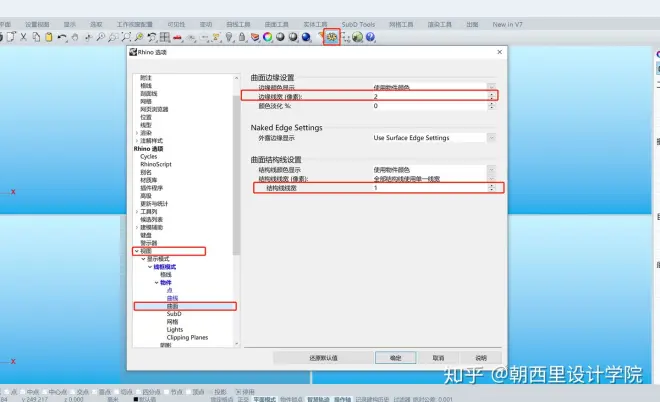The image size is (660, 402).
Task: Select 曲面 in the options tree
Action: (173, 306)
